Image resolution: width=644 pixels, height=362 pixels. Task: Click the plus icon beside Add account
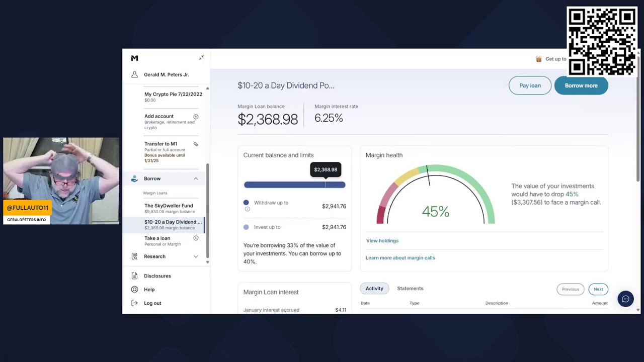[196, 117]
